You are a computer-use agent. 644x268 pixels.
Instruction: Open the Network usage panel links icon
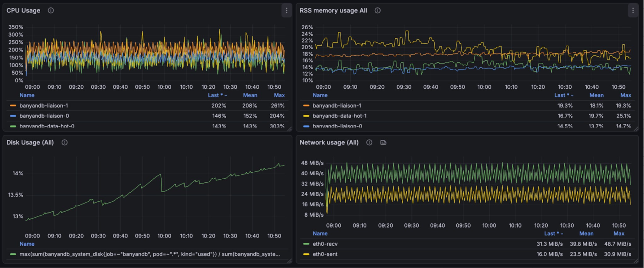[x=383, y=142]
